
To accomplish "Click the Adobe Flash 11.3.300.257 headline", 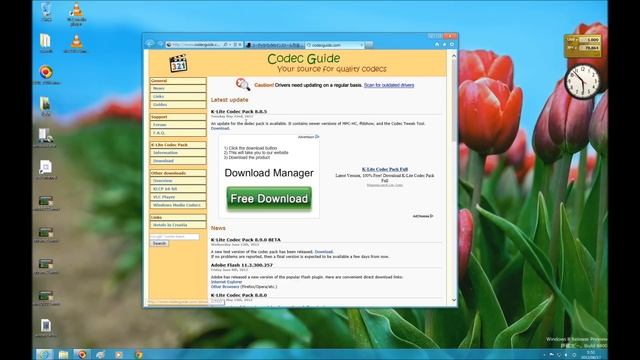I will coord(242,265).
